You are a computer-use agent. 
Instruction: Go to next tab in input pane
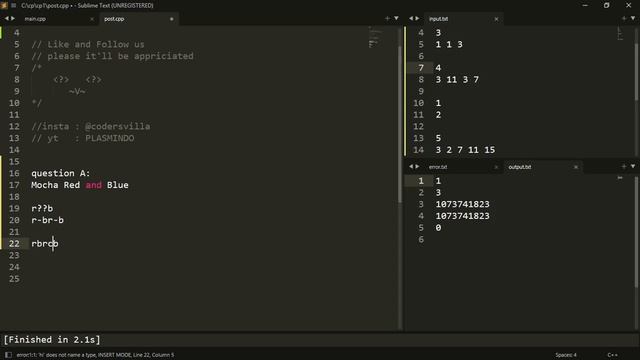coord(417,18)
